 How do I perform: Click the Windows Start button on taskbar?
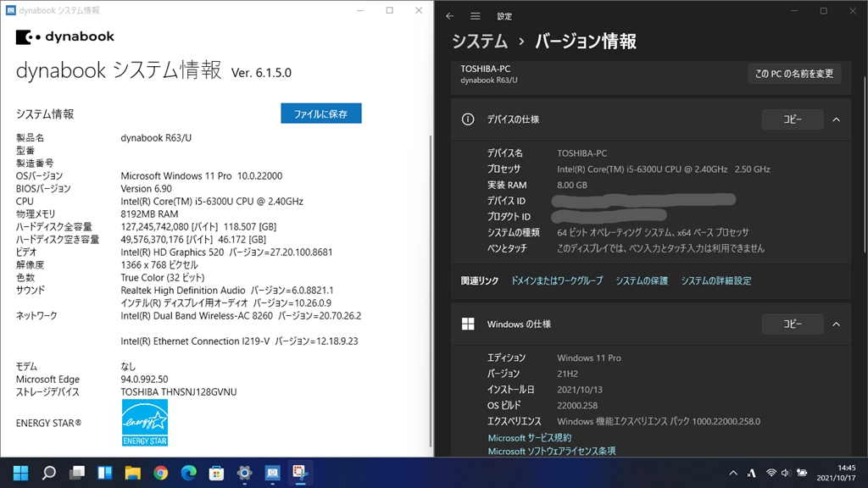[20, 473]
